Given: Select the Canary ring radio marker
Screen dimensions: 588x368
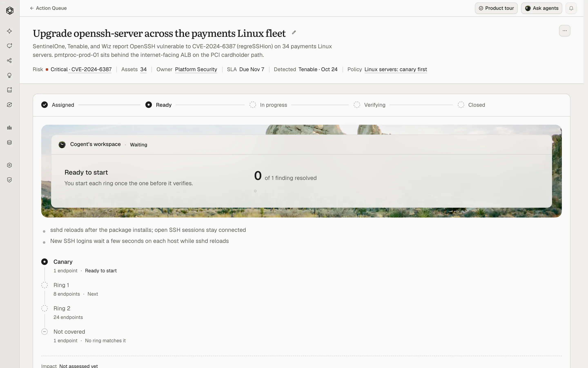Looking at the screenshot, I should (x=45, y=262).
